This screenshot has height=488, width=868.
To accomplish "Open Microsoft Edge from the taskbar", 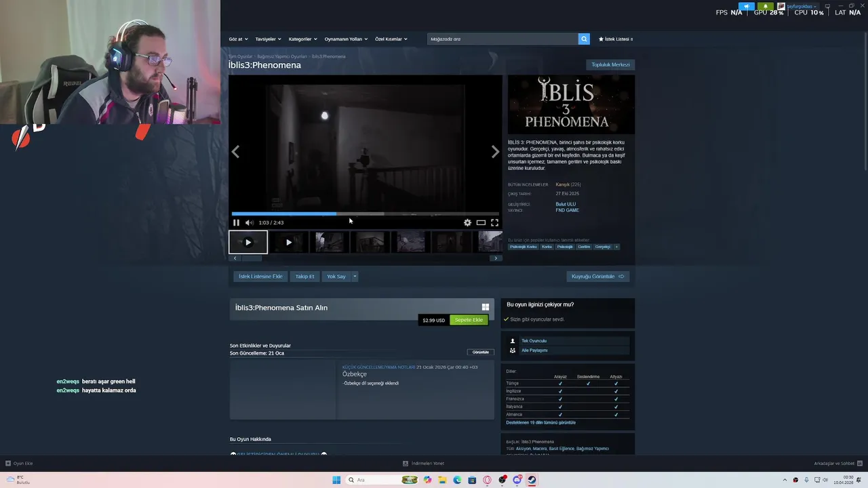I will [457, 480].
